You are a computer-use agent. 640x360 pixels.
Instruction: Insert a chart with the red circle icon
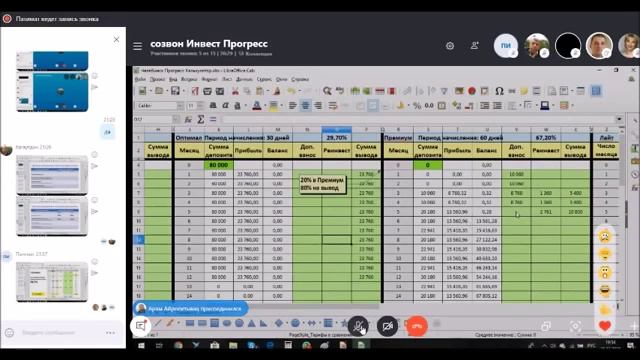[471, 91]
